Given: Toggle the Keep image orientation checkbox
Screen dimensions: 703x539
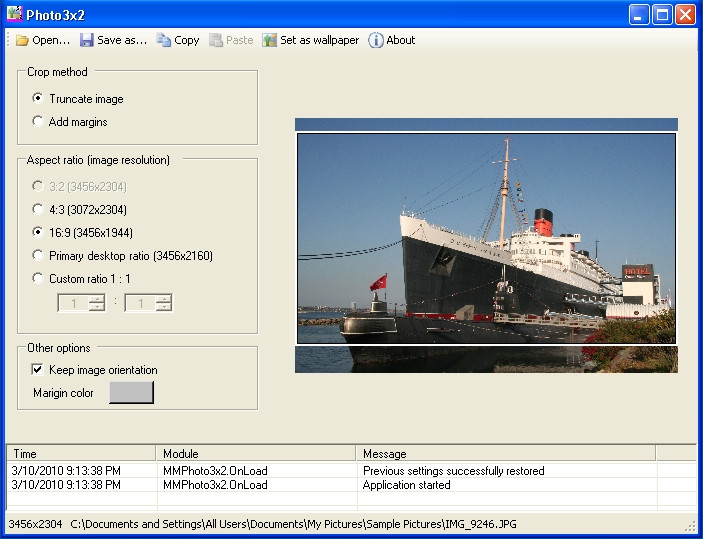Looking at the screenshot, I should coord(37,369).
